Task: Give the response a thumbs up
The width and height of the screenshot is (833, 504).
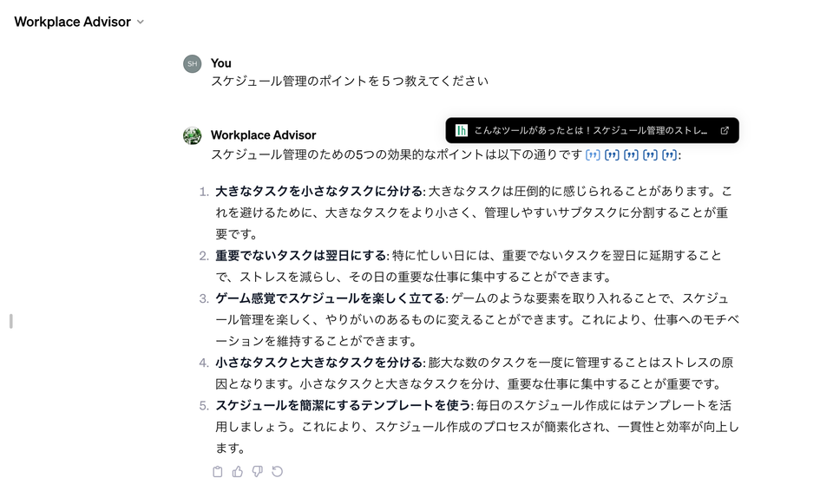Action: click(237, 472)
